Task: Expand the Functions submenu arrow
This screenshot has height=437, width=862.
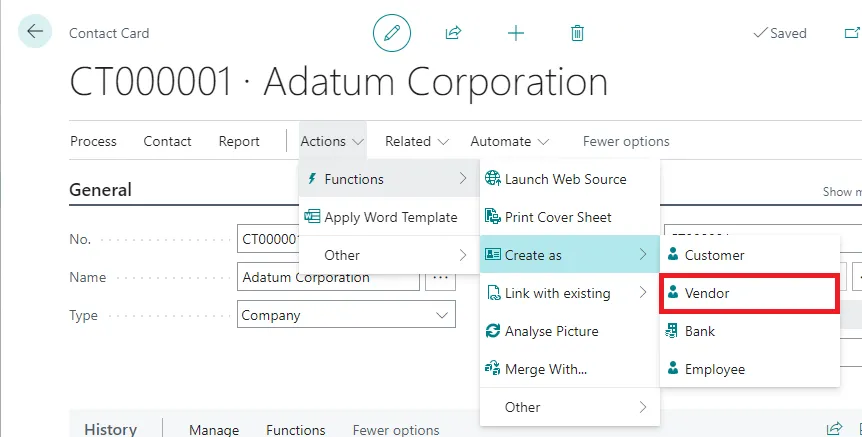Action: click(463, 178)
